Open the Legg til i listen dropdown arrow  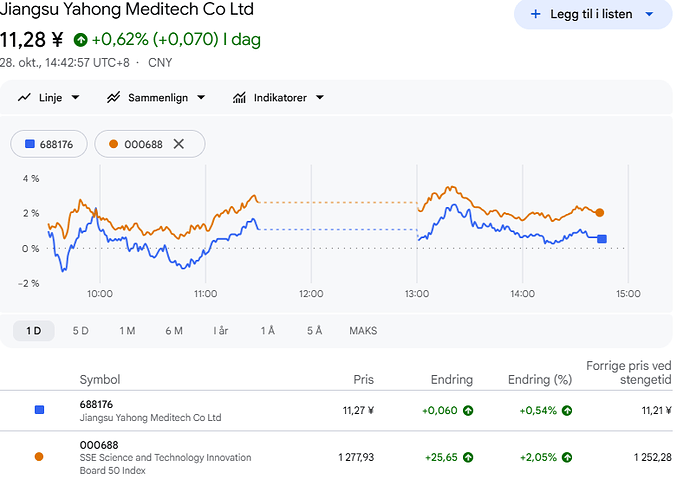(649, 14)
